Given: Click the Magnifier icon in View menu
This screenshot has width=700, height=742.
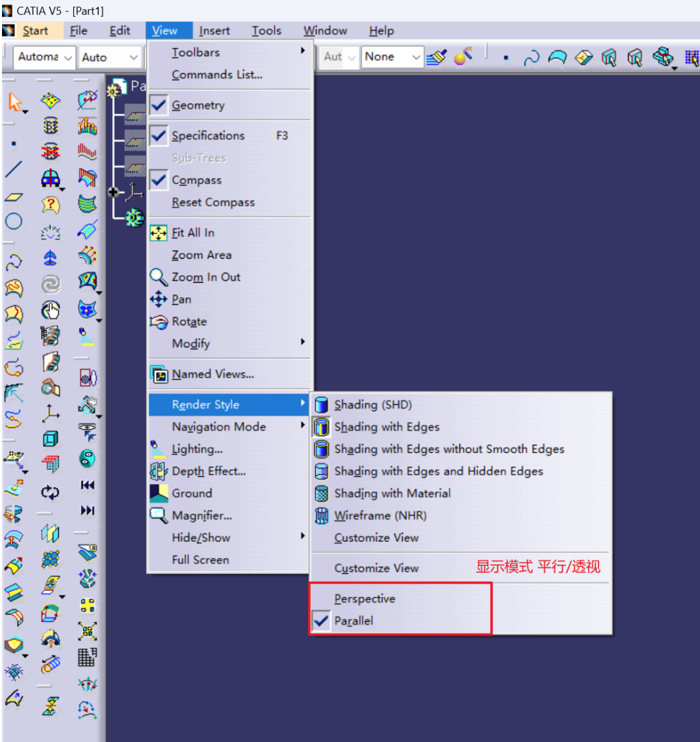Looking at the screenshot, I should click(x=159, y=515).
